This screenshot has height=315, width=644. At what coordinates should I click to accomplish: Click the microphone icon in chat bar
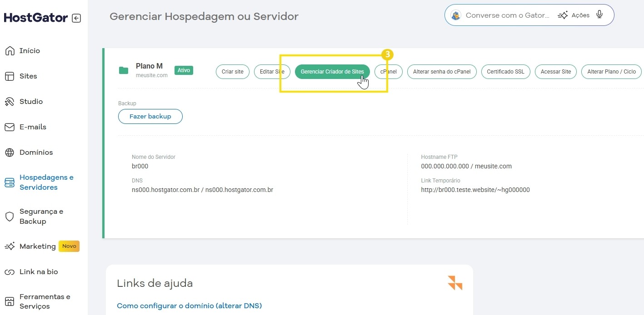[x=599, y=15]
